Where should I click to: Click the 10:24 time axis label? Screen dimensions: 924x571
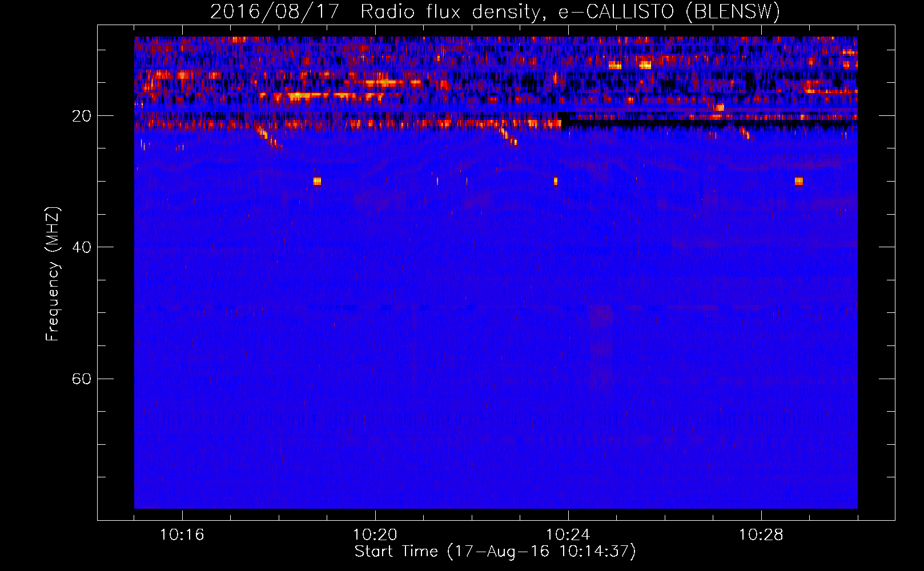(x=568, y=535)
